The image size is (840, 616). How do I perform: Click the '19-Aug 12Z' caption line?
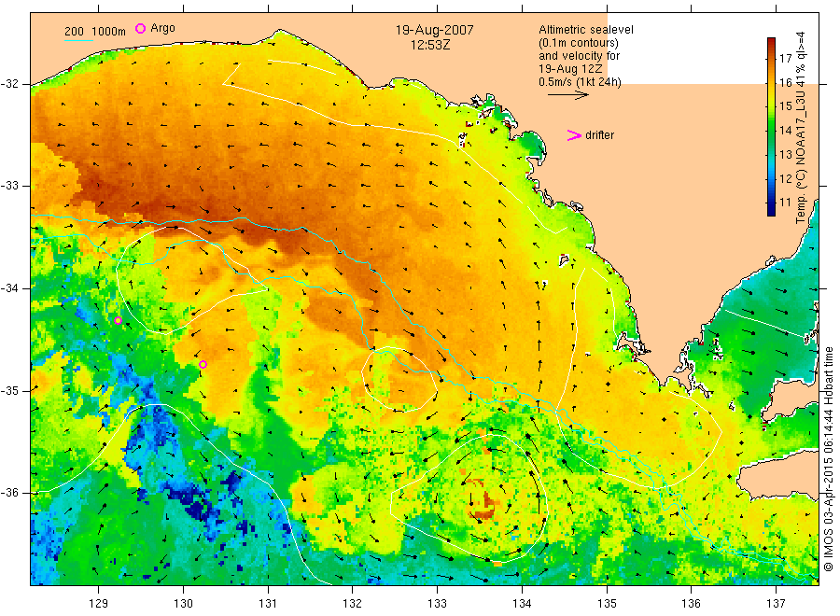(570, 69)
